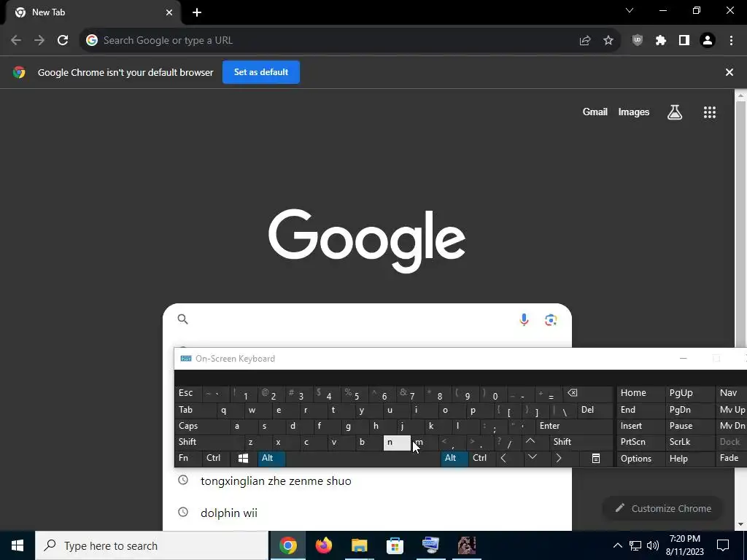This screenshot has height=560, width=747.
Task: Open the Gmail link
Action: click(x=595, y=112)
